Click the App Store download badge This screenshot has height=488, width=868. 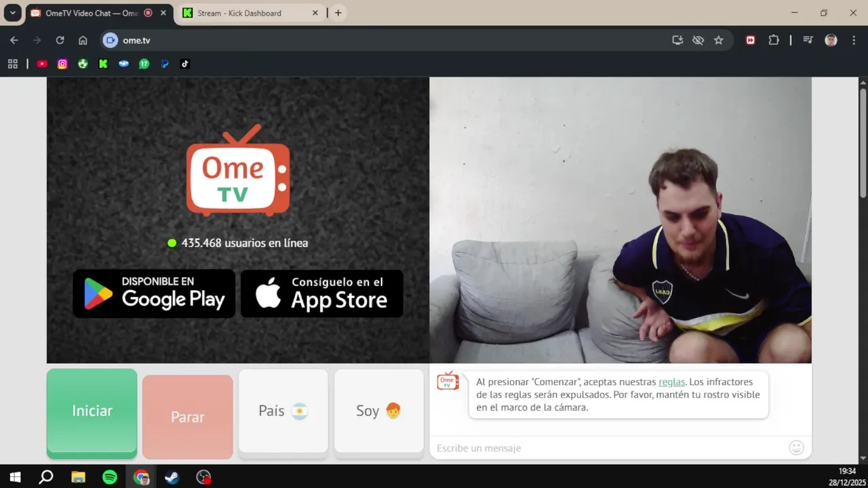tap(322, 293)
